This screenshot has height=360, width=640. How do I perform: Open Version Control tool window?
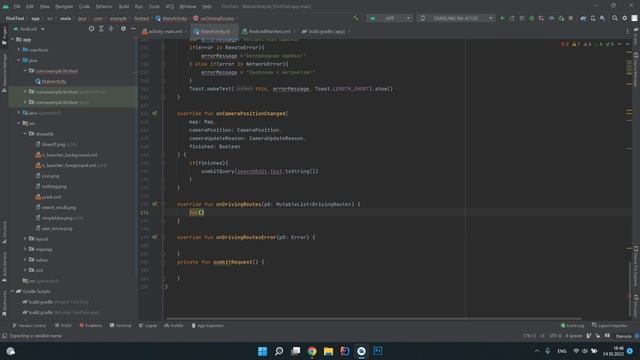click(x=29, y=326)
